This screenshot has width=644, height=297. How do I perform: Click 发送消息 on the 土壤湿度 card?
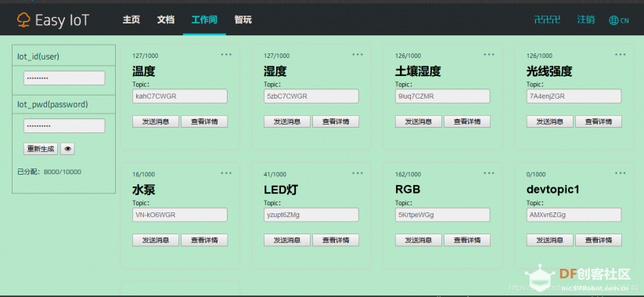(419, 121)
